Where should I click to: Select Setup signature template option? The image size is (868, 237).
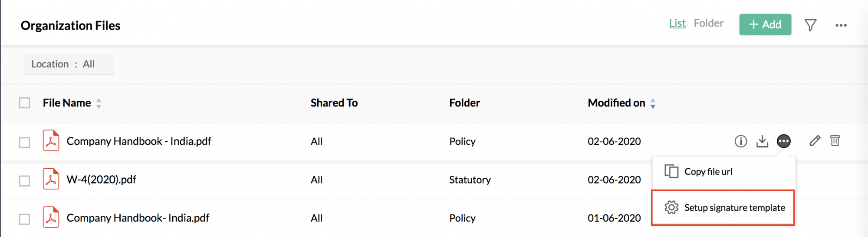(x=723, y=207)
